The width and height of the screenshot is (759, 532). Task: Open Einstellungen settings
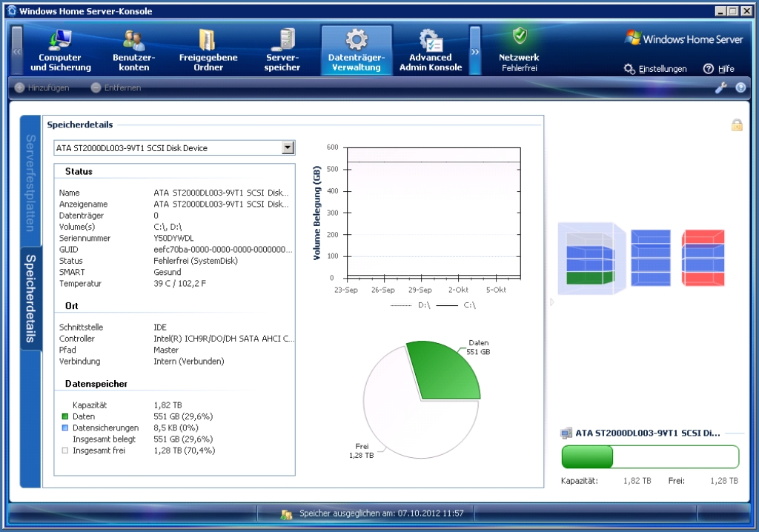(655, 69)
